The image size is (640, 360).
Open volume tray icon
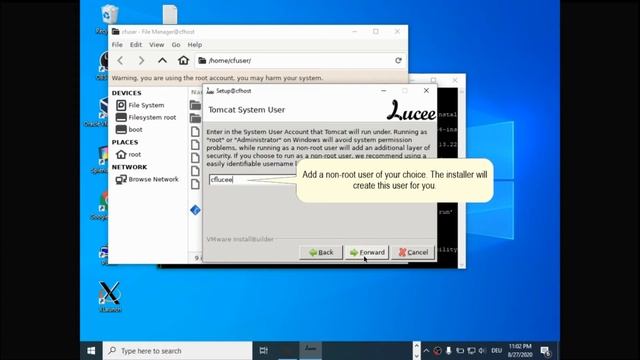click(482, 351)
